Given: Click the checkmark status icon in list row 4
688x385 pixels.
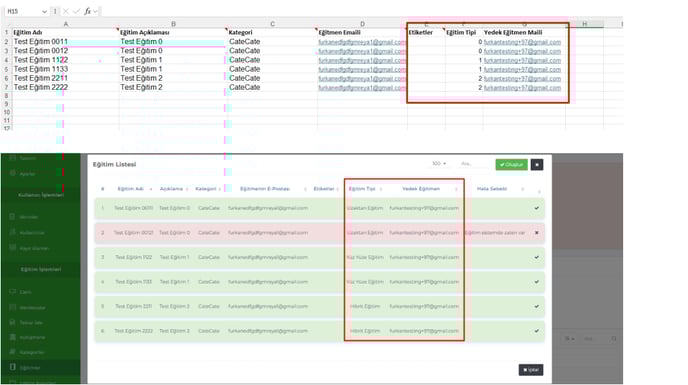Looking at the screenshot, I should (537, 282).
